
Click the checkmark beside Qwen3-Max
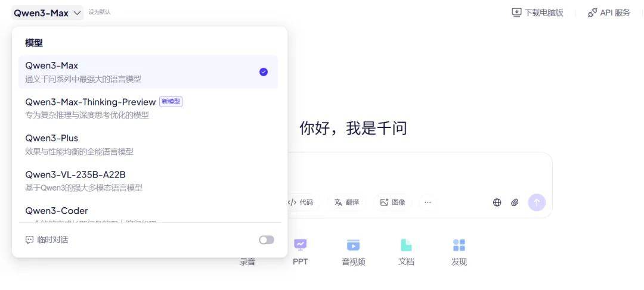264,72
